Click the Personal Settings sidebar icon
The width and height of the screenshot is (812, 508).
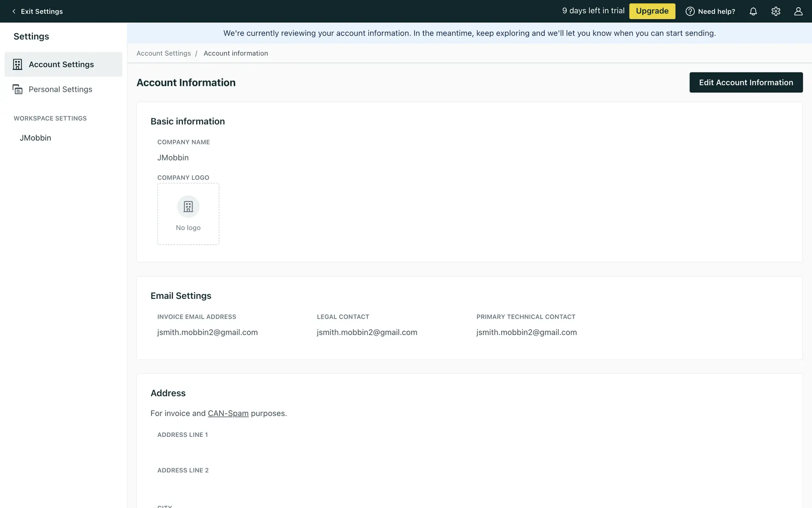pos(17,89)
